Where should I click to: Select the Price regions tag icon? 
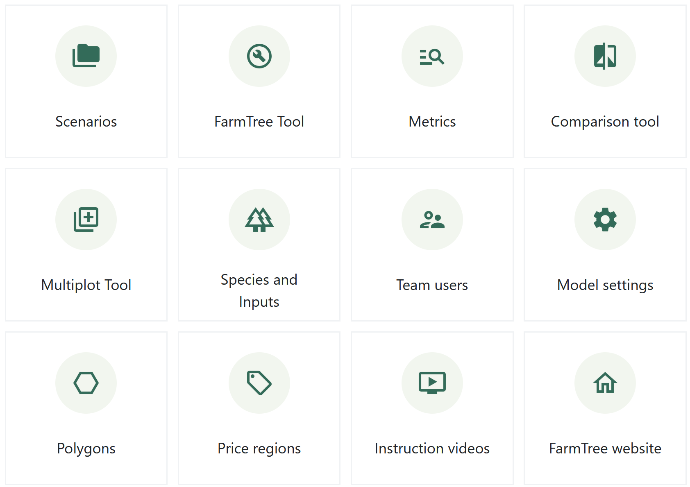259,382
